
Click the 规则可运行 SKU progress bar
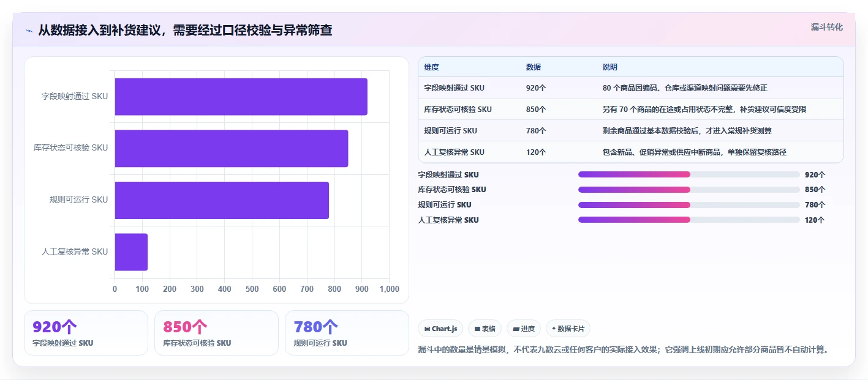689,204
